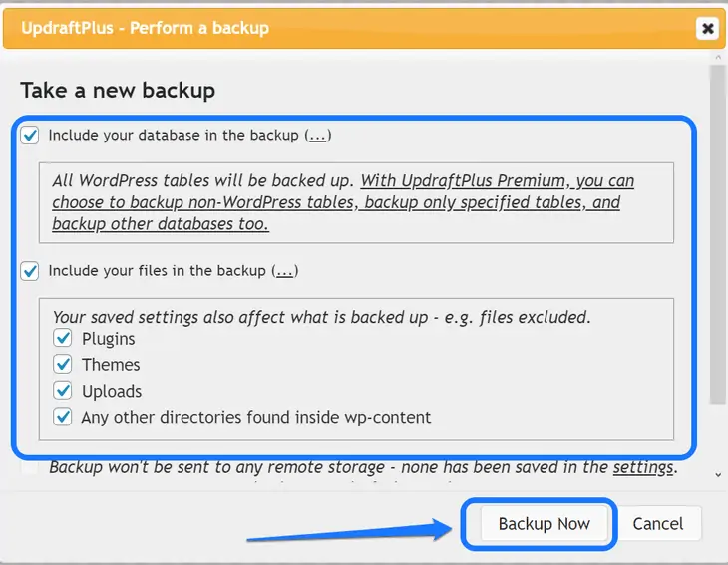Expand the (...) link beside database option
Image resolution: width=728 pixels, height=565 pixels.
point(318,135)
